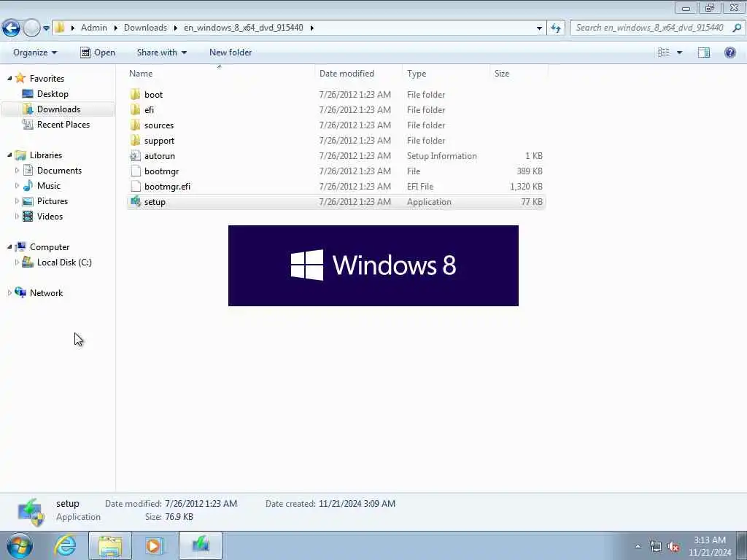Select Documents library item
The height and width of the screenshot is (560, 747).
click(x=59, y=171)
